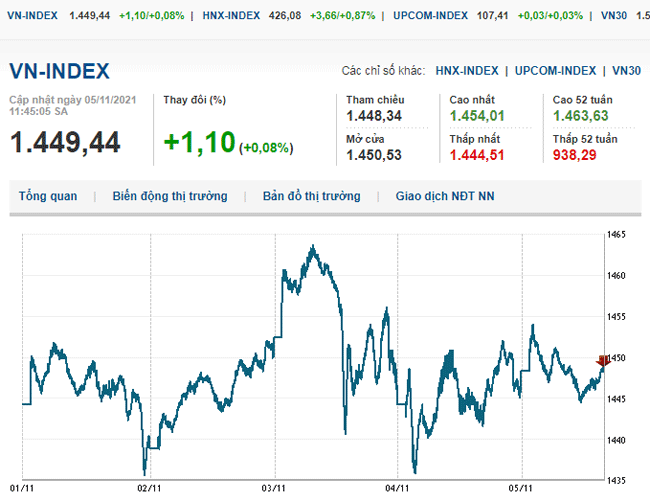Open HNX-INDEX link beside Các chỉ số khác
Screen dimensions: 650x501
466,71
